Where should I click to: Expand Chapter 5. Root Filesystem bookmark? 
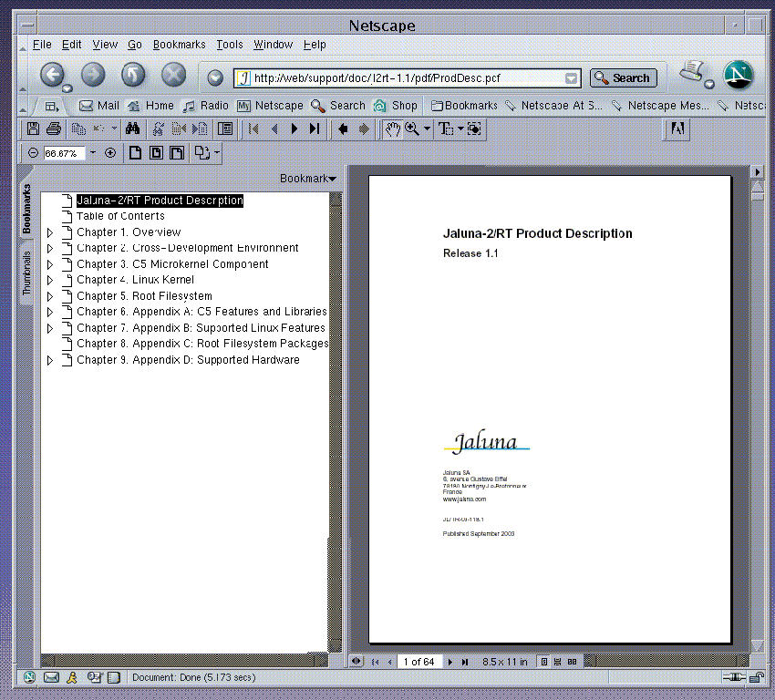coord(49,296)
